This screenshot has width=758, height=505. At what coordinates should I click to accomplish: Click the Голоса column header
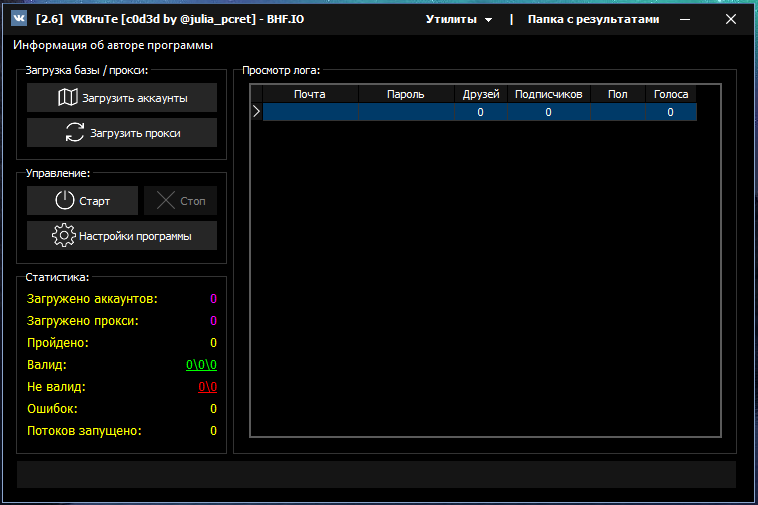point(671,94)
